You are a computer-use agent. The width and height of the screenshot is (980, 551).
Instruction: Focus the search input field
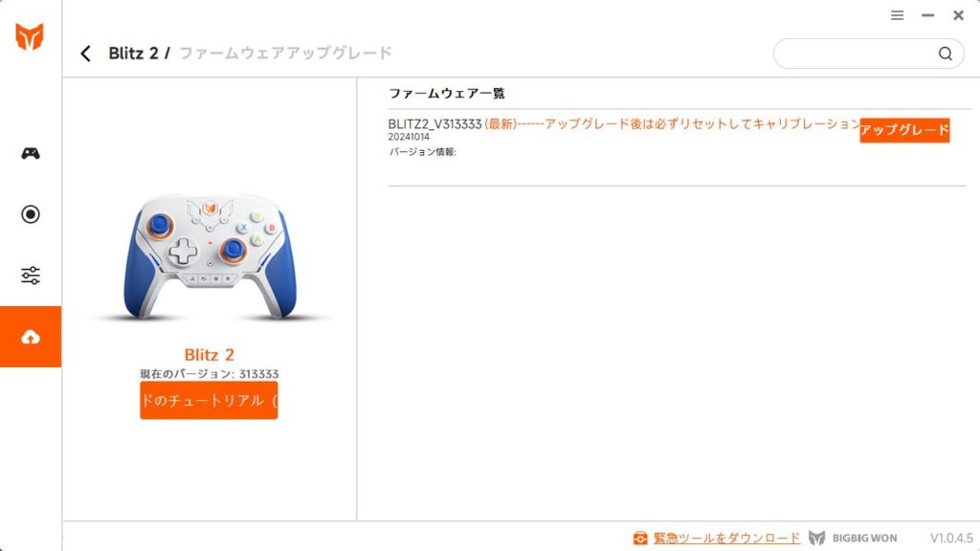(857, 54)
